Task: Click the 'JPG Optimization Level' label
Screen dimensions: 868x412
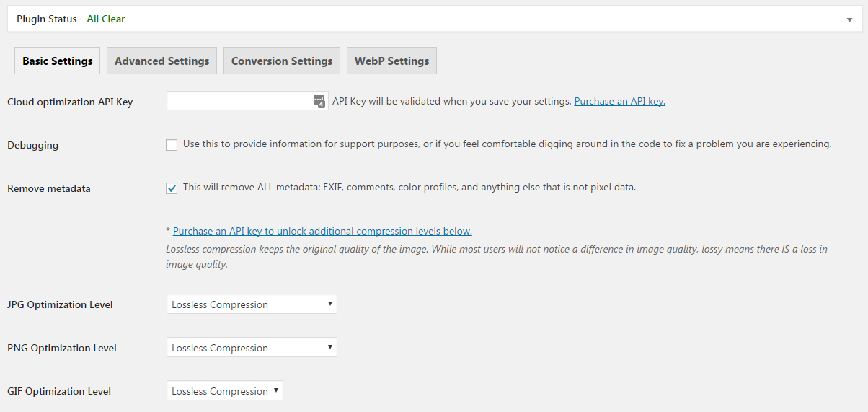Action: 60,304
